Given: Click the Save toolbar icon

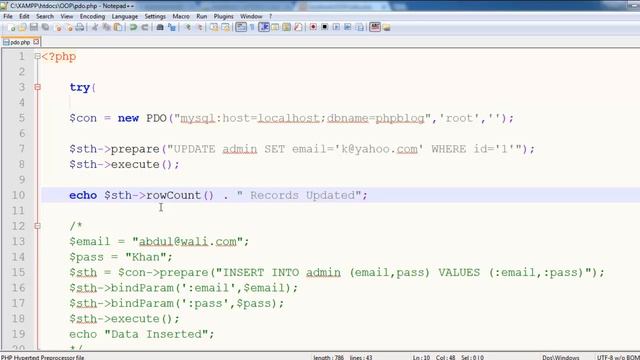Looking at the screenshot, I should tap(34, 27).
